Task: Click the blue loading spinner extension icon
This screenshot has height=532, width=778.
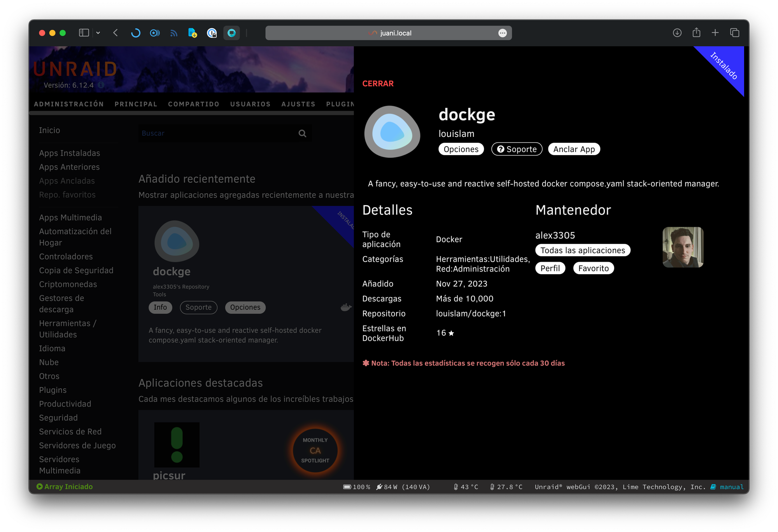Action: 135,33
